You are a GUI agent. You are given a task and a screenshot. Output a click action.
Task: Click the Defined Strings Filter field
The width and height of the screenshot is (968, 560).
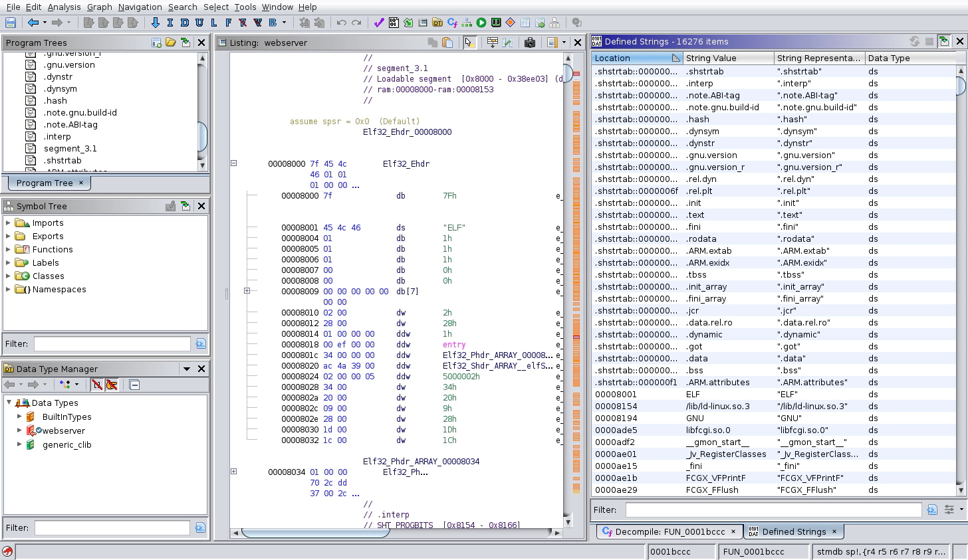pyautogui.click(x=774, y=510)
